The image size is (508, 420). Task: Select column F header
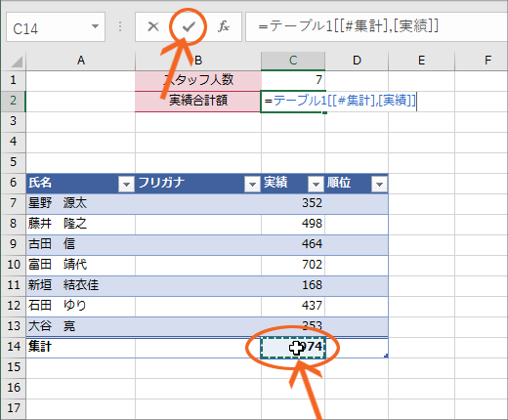coord(482,61)
